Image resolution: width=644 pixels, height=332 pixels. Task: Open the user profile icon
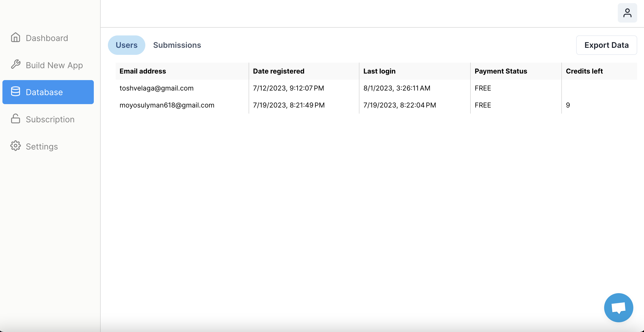[627, 13]
